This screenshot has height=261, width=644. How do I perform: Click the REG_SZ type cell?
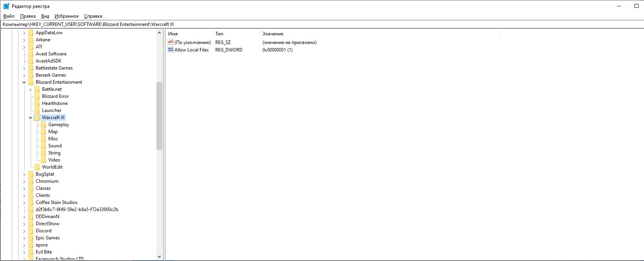click(223, 42)
